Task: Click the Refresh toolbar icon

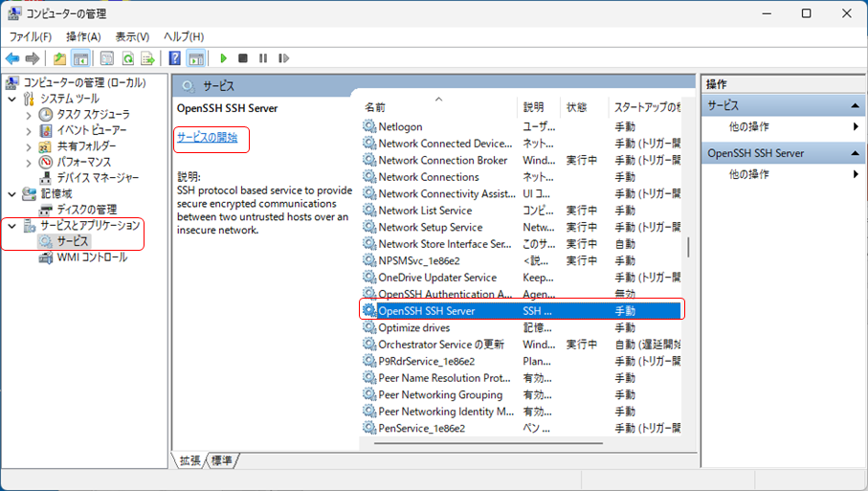Action: [127, 58]
